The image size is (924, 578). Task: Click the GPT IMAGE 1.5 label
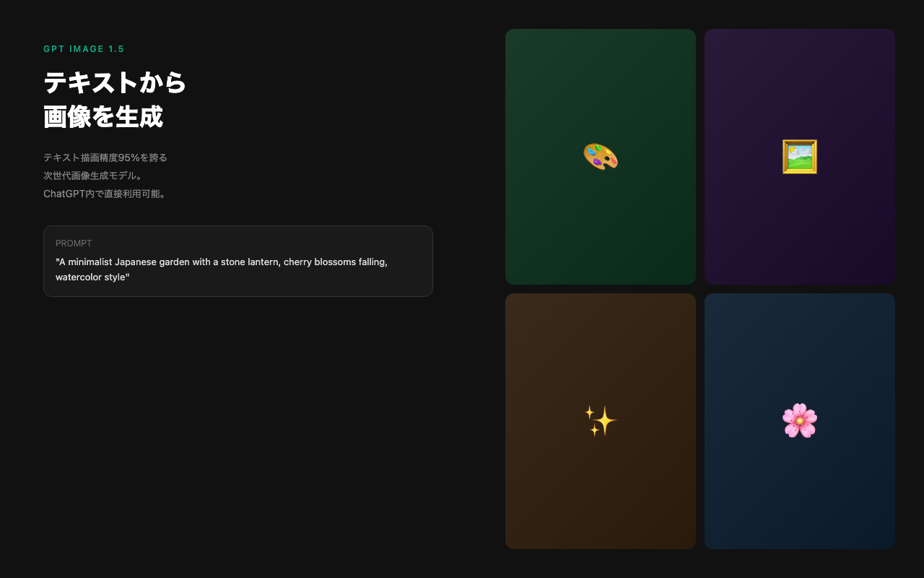click(x=84, y=49)
